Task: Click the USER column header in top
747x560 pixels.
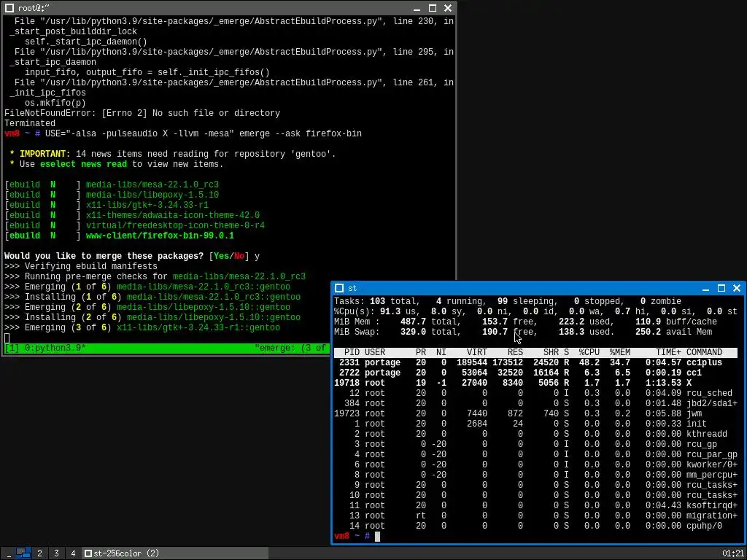Action: (x=375, y=352)
